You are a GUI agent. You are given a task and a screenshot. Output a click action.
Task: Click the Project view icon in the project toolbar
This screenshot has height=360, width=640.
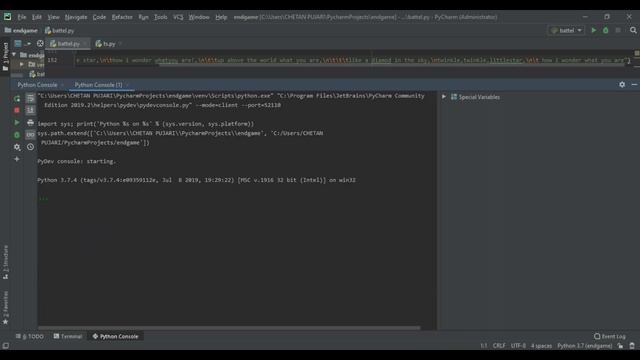(18, 43)
